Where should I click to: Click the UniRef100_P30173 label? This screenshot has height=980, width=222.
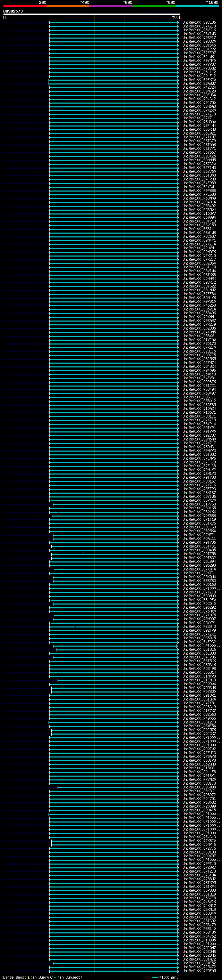point(199,343)
